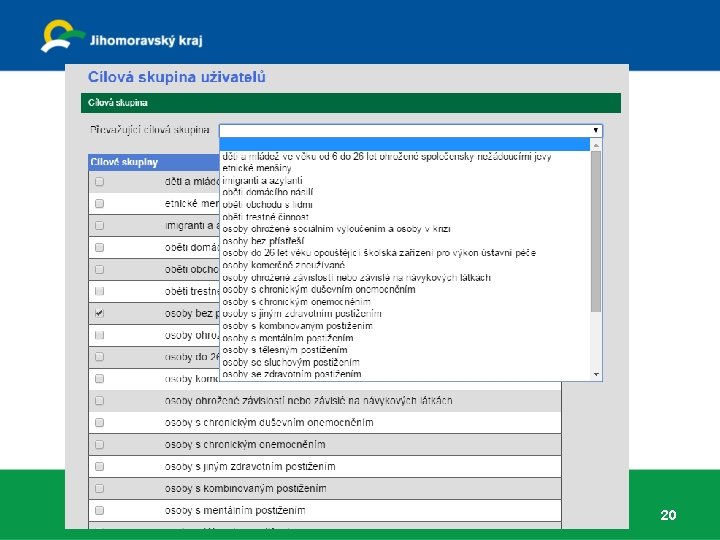Click the 'Převažující cílová skupina' field label
Screen dimensions: 720x540
pos(150,130)
